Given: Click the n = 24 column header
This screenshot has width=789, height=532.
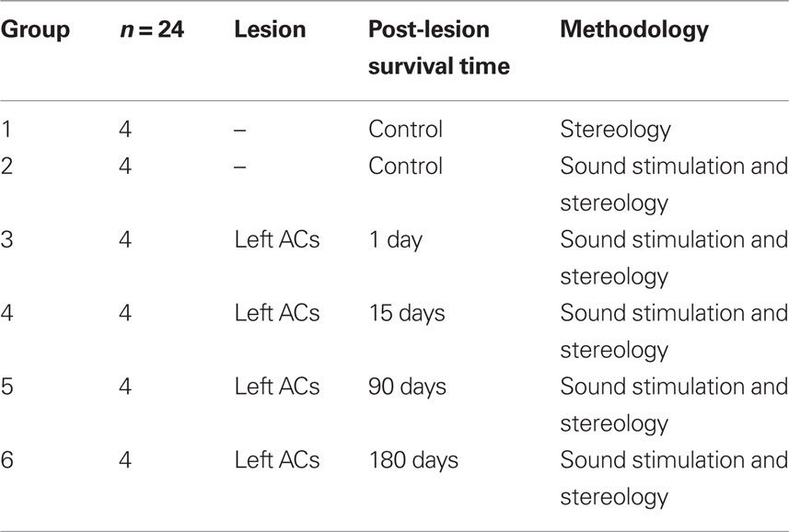Looking at the screenshot, I should pos(152,29).
